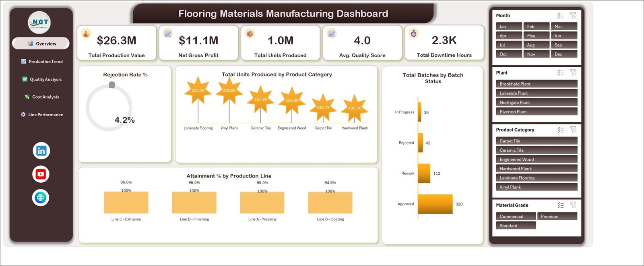
Task: Click the Rejected batches bar
Action: coord(421,143)
